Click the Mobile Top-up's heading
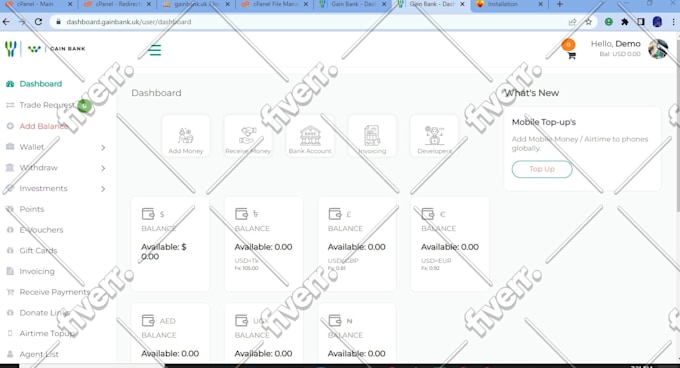The image size is (680, 368). click(544, 122)
